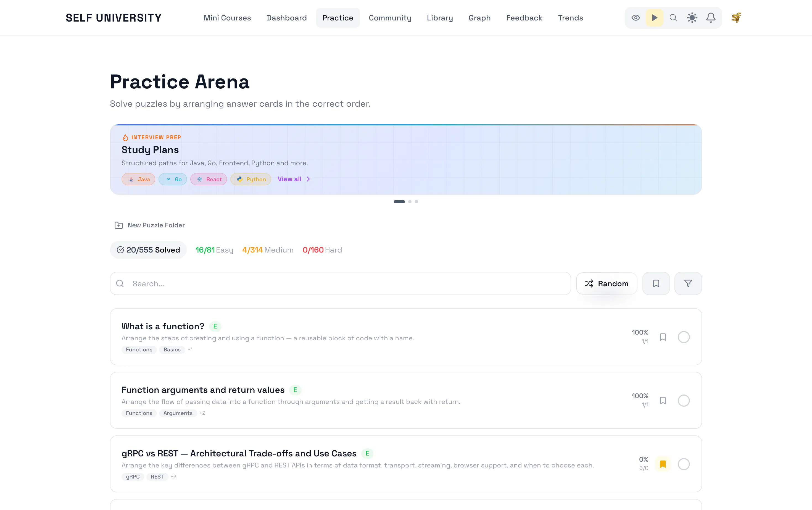The width and height of the screenshot is (812, 510).
Task: Expand +3 tags on gRPC vs REST
Action: [174, 477]
